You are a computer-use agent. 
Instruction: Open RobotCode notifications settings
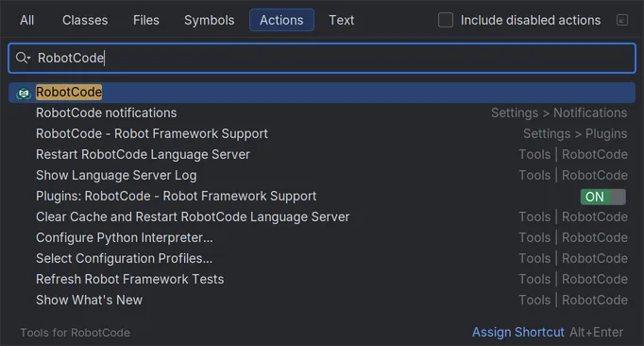tap(322, 113)
